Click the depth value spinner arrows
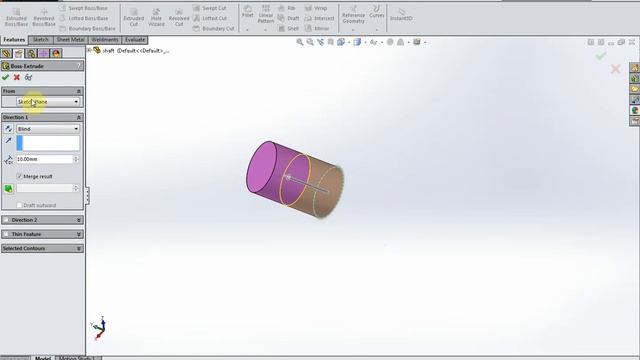 76,159
